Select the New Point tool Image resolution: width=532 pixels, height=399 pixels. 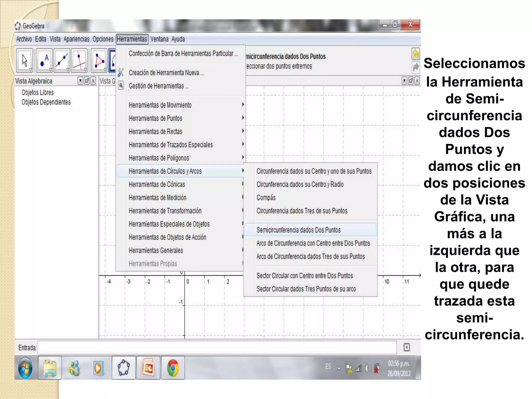[x=44, y=60]
